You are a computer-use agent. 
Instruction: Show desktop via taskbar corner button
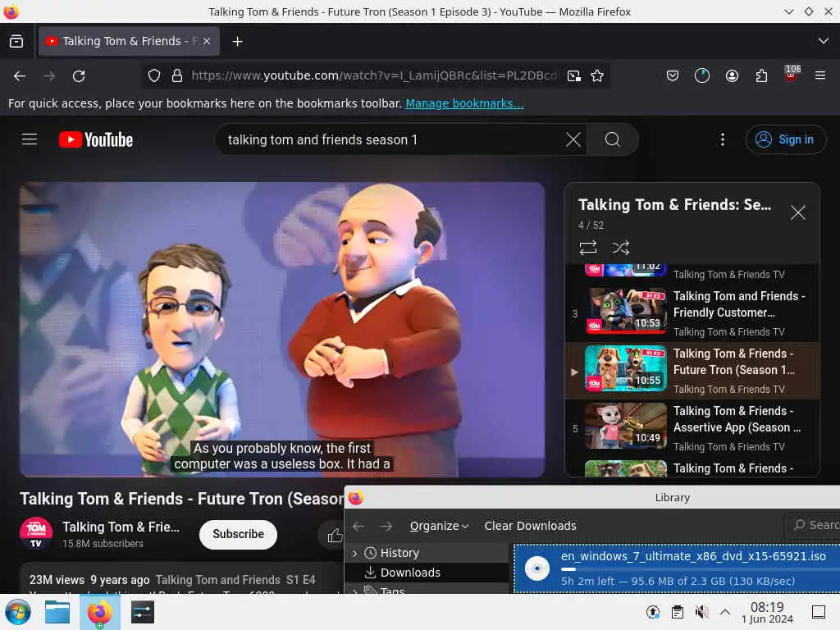819,612
